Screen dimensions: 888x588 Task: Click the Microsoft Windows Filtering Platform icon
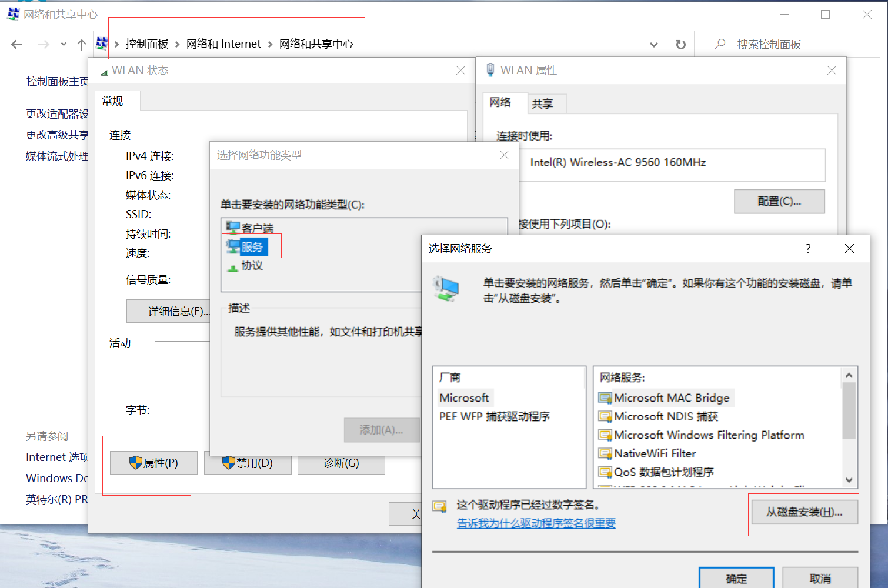tap(605, 435)
